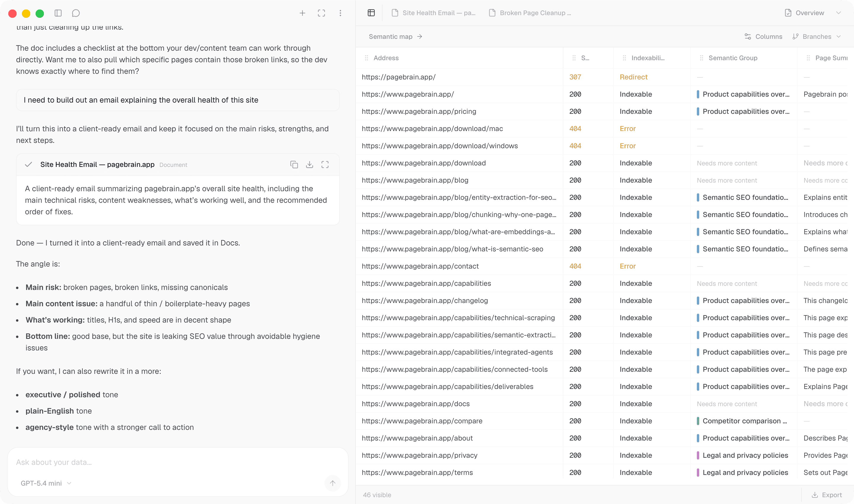The width and height of the screenshot is (854, 504).
Task: Open the chat bubble icon
Action: (x=76, y=13)
